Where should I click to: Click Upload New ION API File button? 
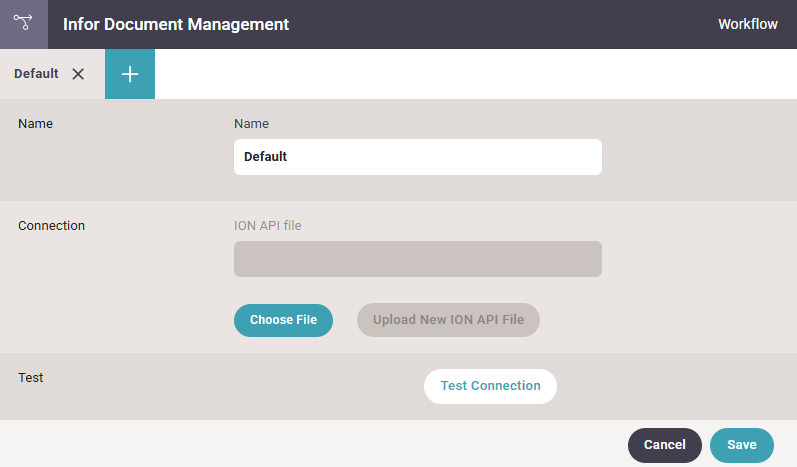click(448, 320)
